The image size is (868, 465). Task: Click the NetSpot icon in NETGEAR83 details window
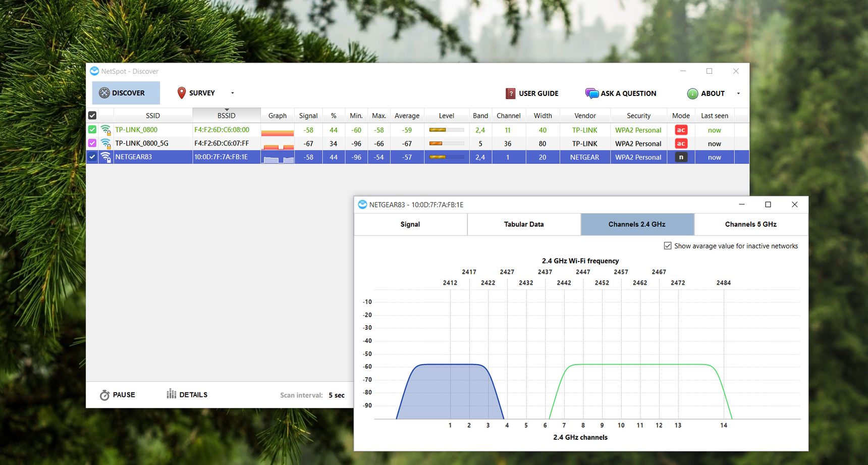pos(362,204)
